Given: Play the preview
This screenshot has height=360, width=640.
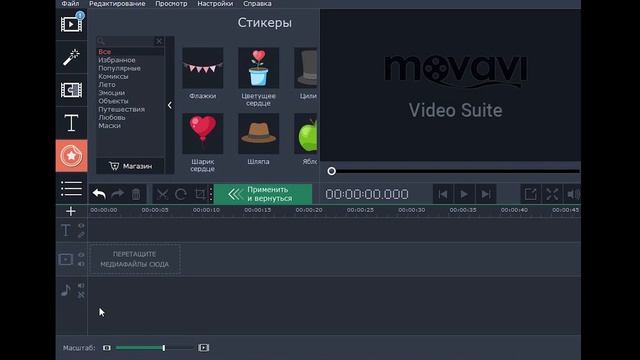Looking at the screenshot, I should pos(464,194).
